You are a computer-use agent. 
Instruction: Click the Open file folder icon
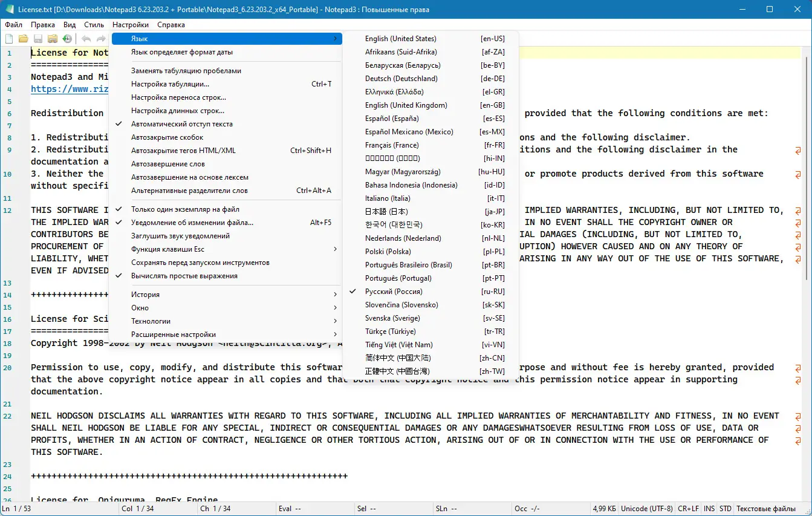(24, 39)
